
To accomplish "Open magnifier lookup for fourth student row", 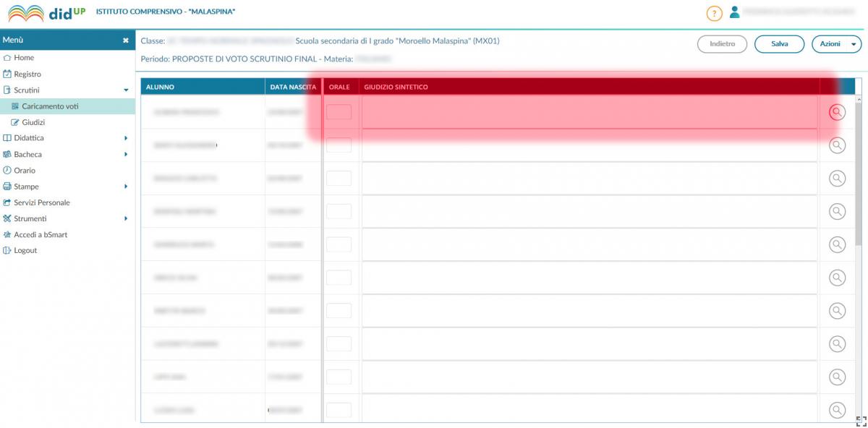I will click(837, 211).
